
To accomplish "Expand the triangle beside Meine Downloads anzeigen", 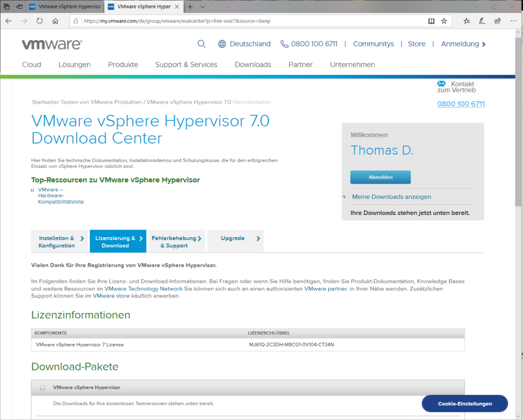I will [x=344, y=197].
